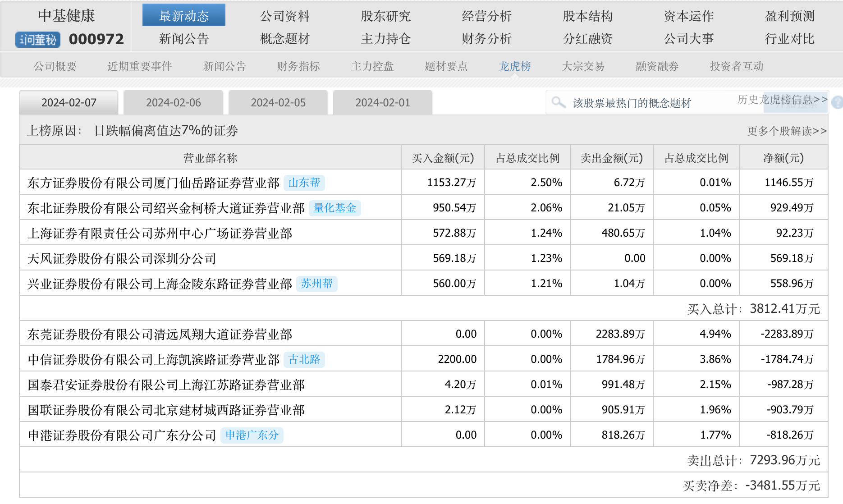Open the 股东研究 menu item

click(x=385, y=16)
